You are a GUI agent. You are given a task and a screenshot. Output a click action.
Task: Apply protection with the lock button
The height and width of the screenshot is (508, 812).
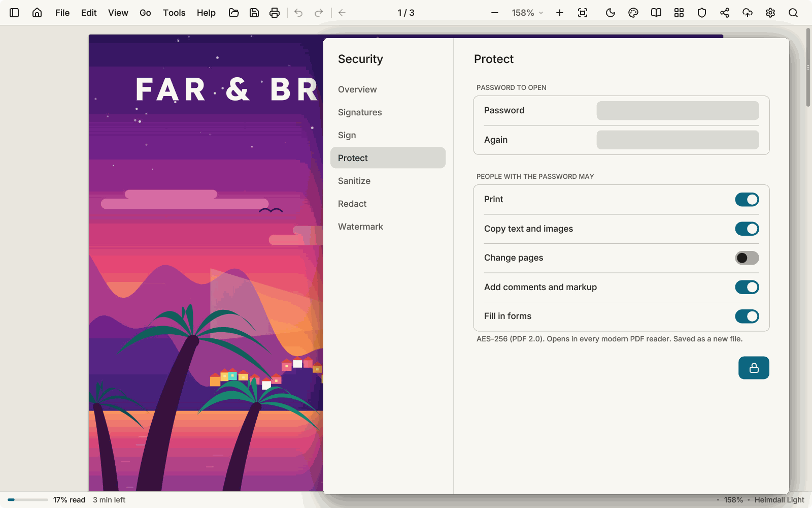coord(754,368)
